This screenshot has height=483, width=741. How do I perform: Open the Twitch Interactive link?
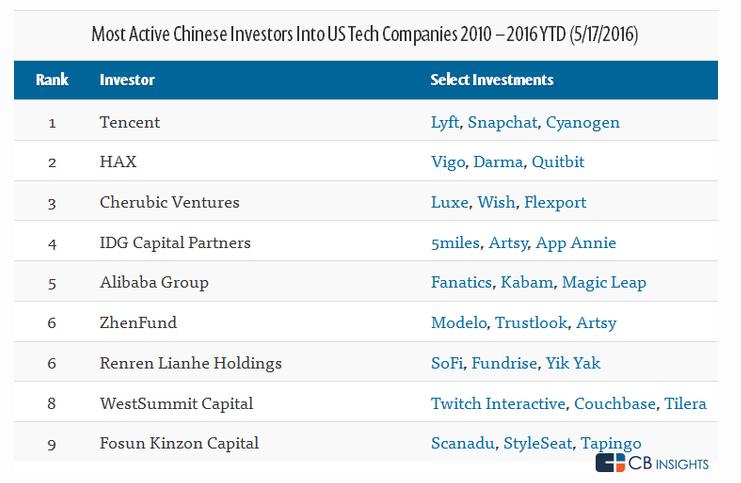[496, 403]
